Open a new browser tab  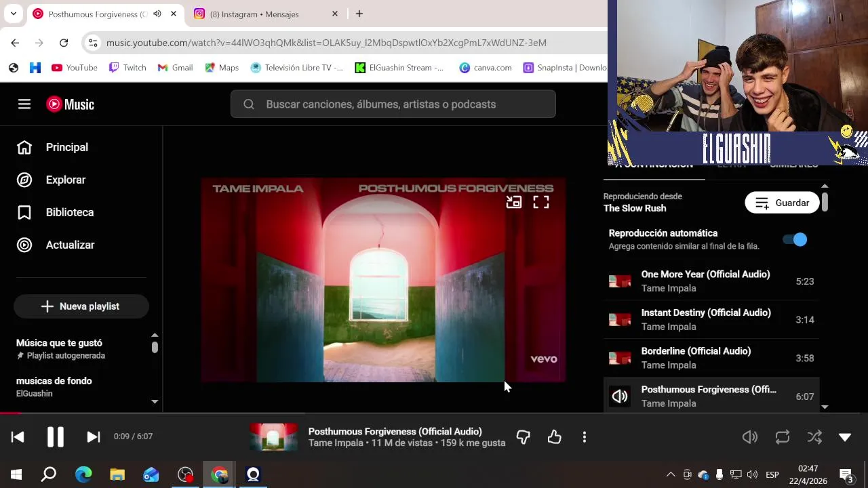click(x=359, y=14)
